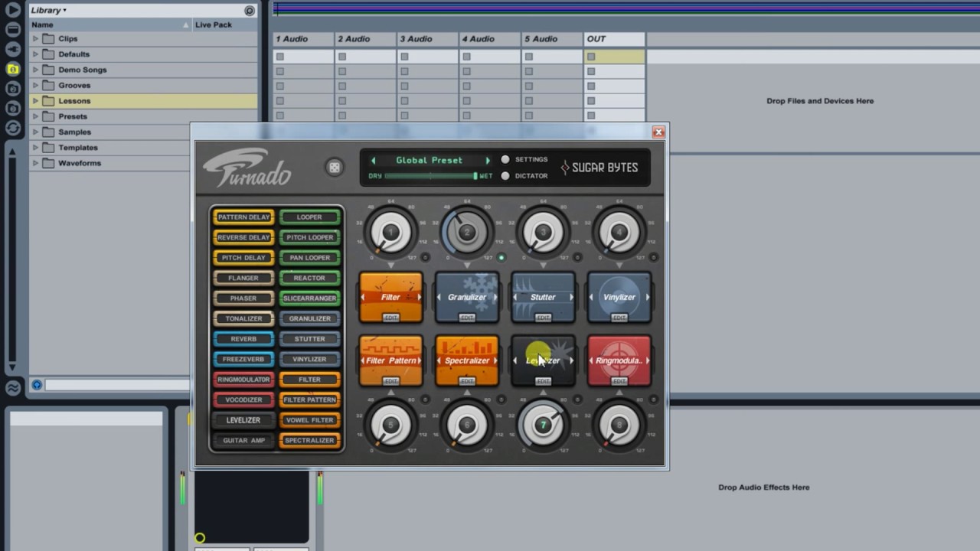Toggle the browser show/hide triangle icon
980x551 pixels.
pos(13,10)
